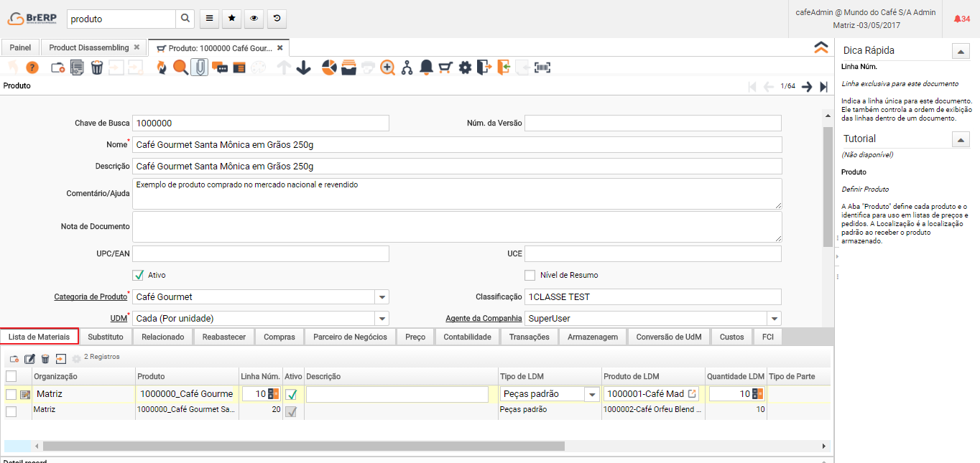This screenshot has width=980, height=463.
Task: Open the pie chart Report icon
Action: point(329,67)
